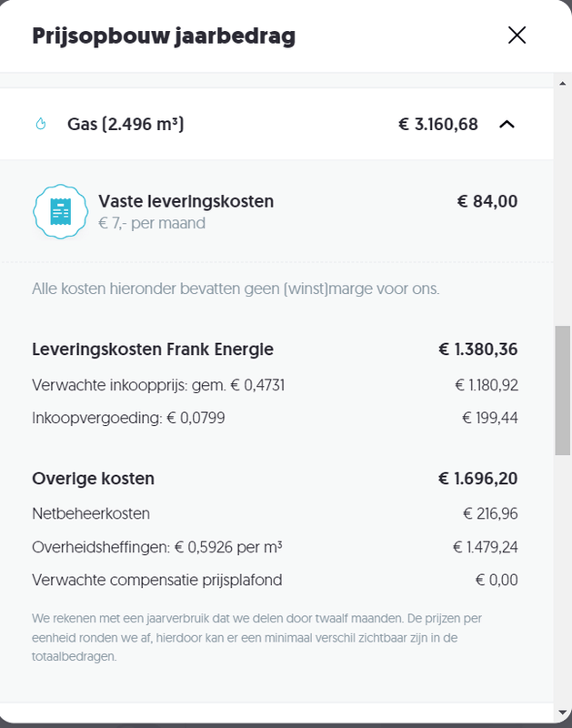572x728 pixels.
Task: Click the € 1.696,20 overige kosten total
Action: [x=477, y=479]
